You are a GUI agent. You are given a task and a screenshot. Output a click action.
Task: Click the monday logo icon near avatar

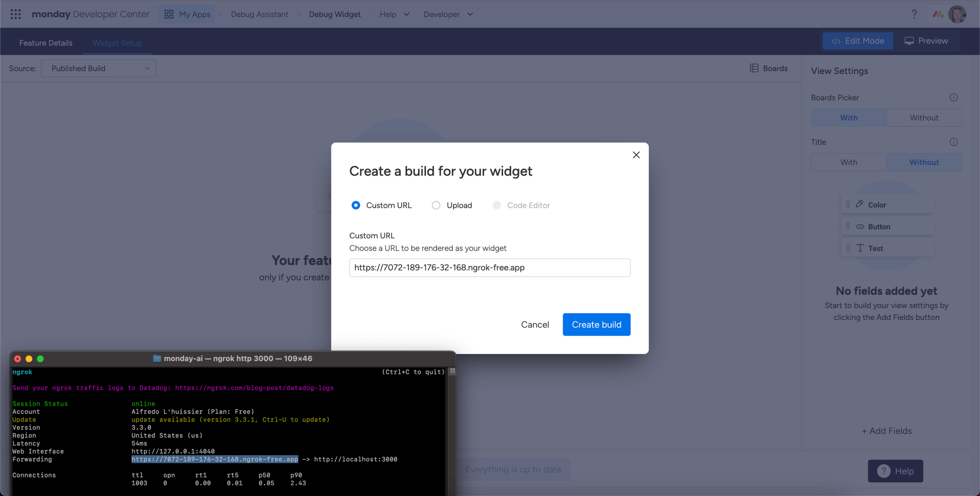pos(938,14)
